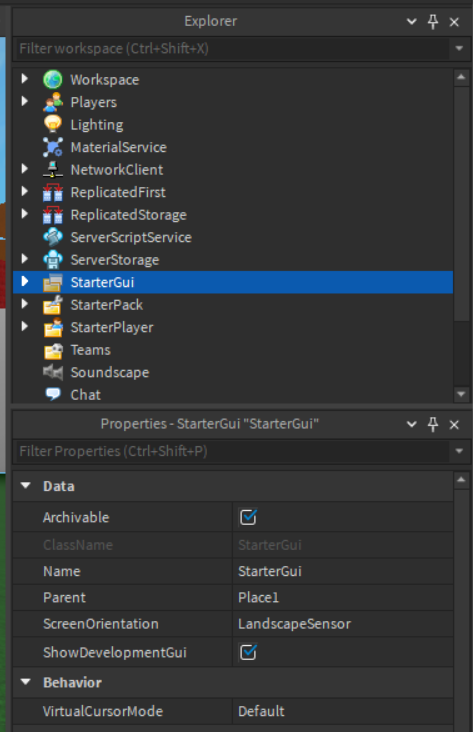Click the Properties scrollbar up arrow

[461, 480]
